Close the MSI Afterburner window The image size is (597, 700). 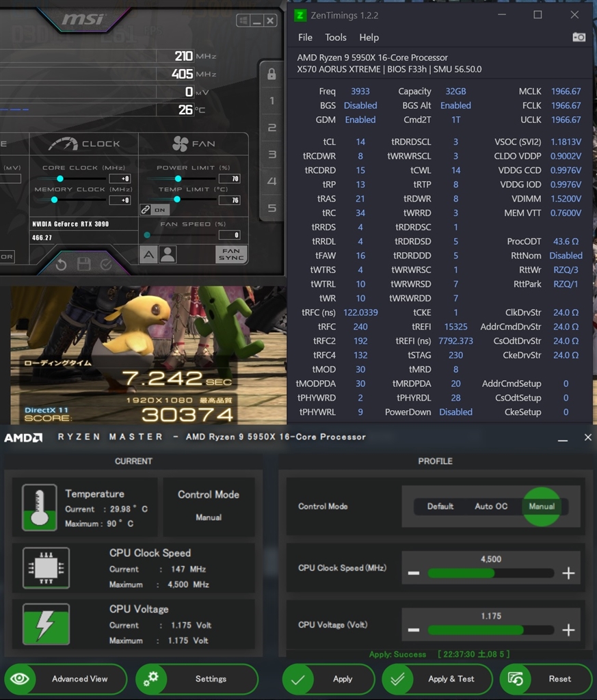coord(270,21)
